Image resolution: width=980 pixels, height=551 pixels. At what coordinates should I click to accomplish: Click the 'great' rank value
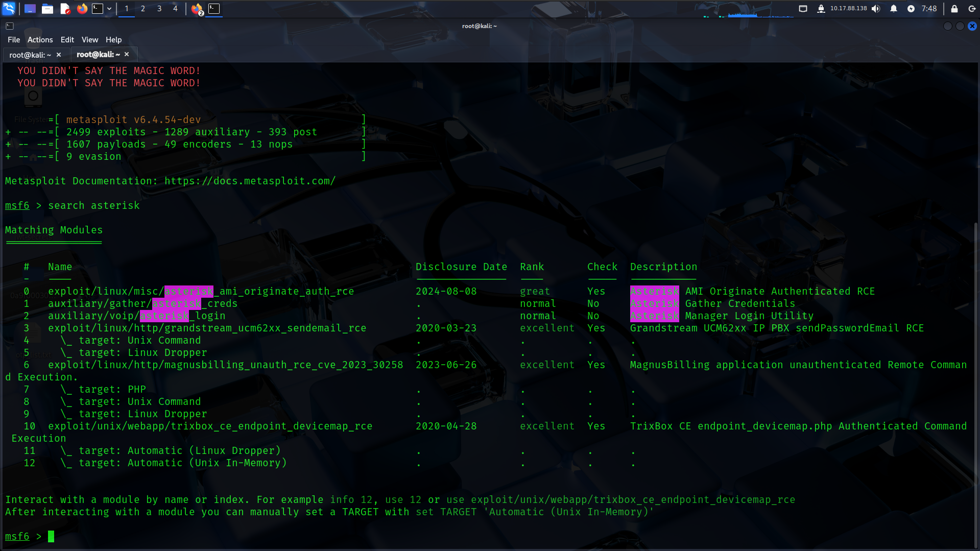[535, 292]
